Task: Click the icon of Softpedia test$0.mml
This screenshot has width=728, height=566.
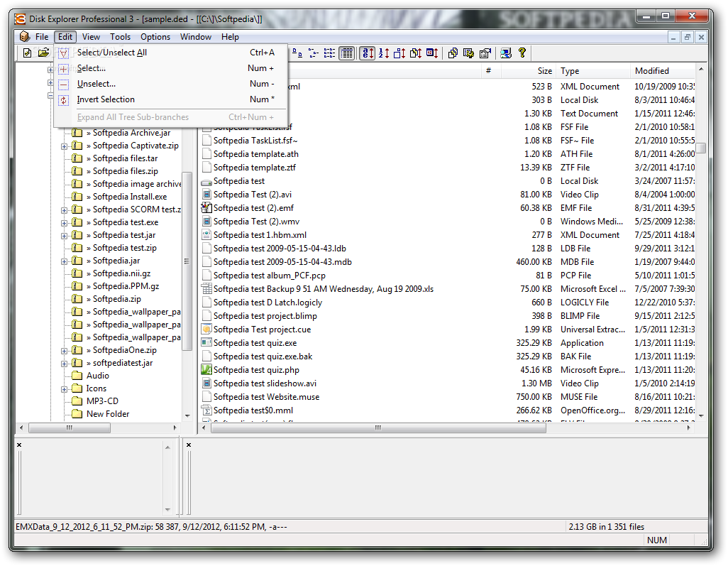Action: 206,410
